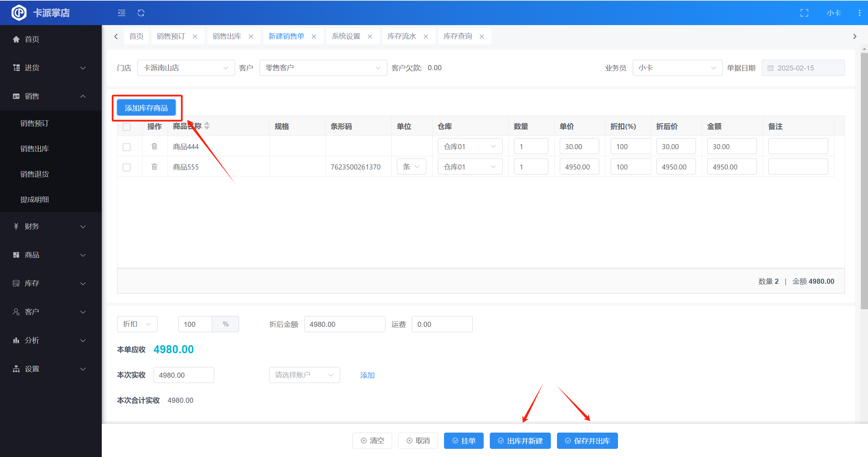The height and width of the screenshot is (457, 868).
Task: Click the 运费 input field
Action: [442, 324]
